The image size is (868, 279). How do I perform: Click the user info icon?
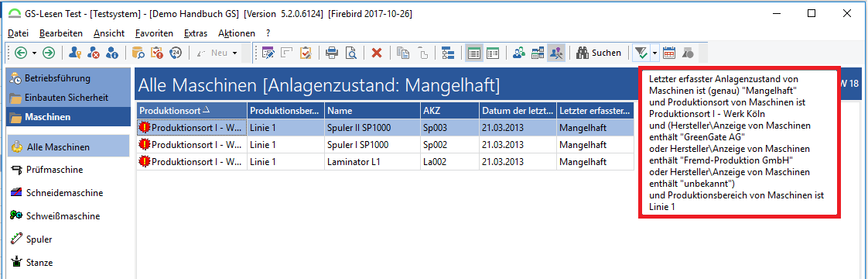(112, 53)
